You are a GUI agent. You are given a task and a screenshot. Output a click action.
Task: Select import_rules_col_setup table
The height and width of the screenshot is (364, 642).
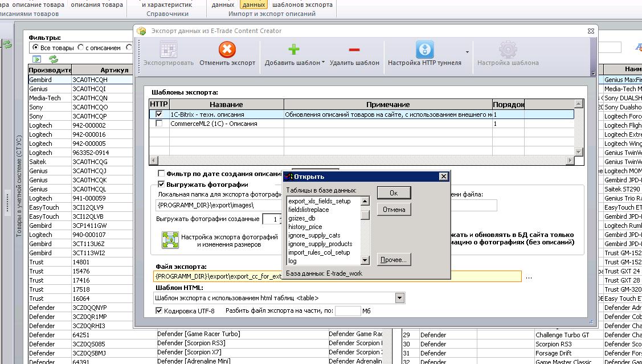click(x=319, y=252)
